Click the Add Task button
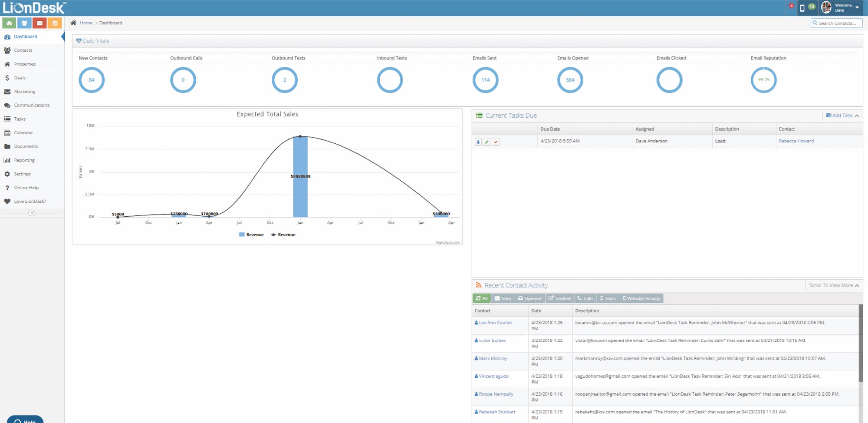The width and height of the screenshot is (868, 423). pos(839,116)
